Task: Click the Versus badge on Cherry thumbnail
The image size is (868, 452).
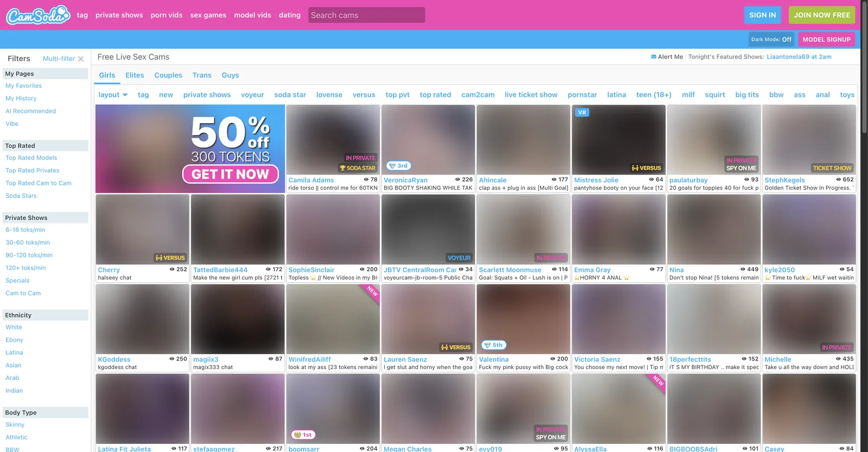Action: click(x=170, y=258)
